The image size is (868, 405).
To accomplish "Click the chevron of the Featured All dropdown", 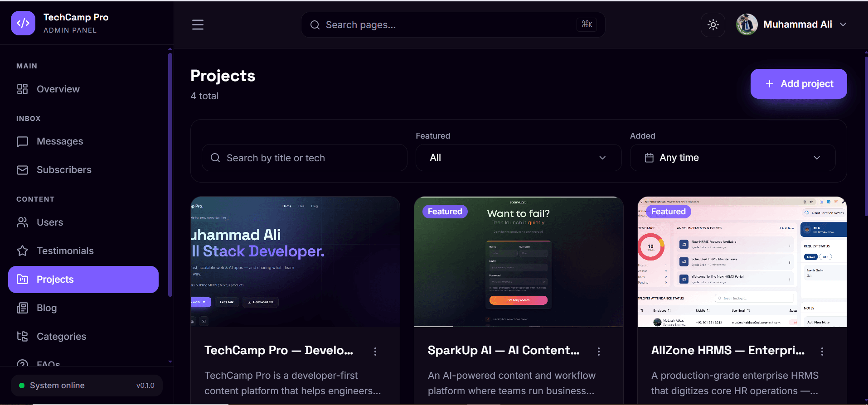I will coord(602,158).
